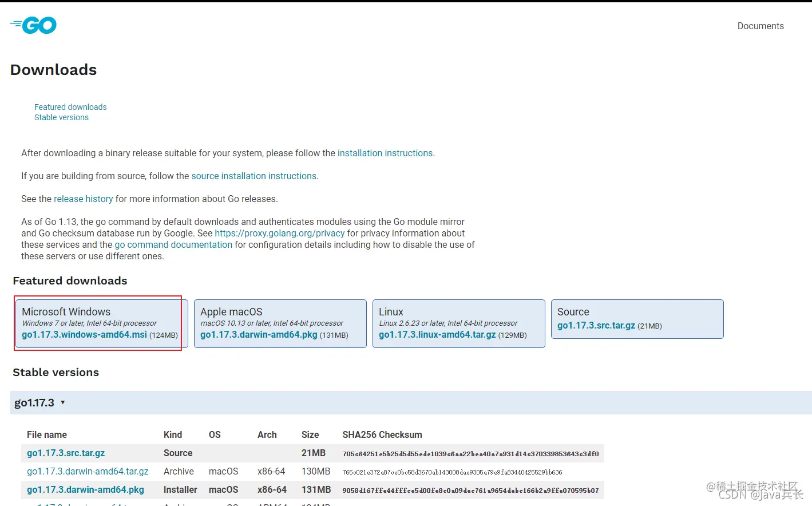Select the '131MB' size cell in table
812x506 pixels.
click(x=316, y=489)
